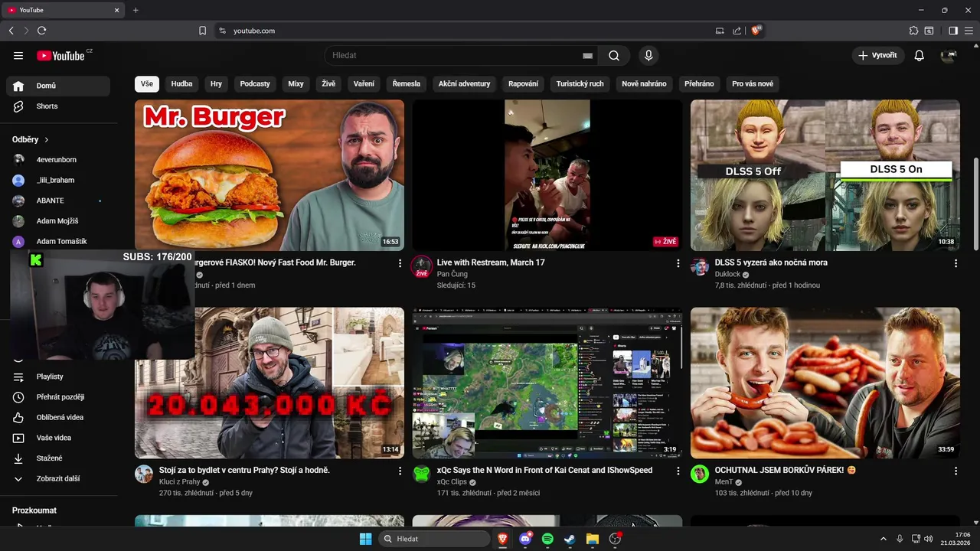Click the page vertical scrollbar

(975, 203)
